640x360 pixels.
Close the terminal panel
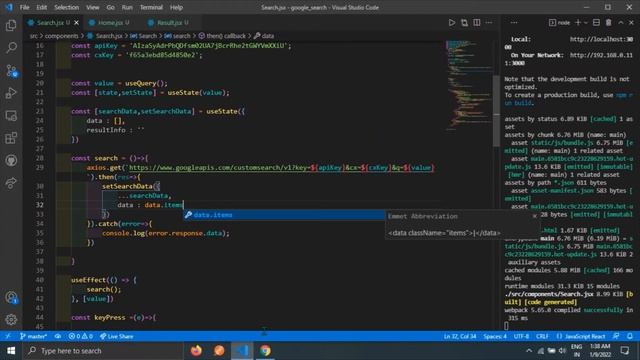coord(631,23)
